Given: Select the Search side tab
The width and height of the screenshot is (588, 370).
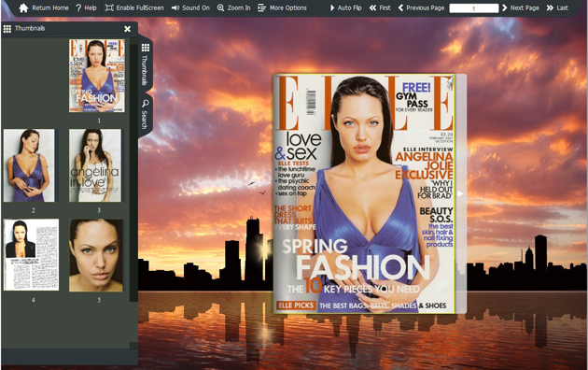Looking at the screenshot, I should click(145, 114).
